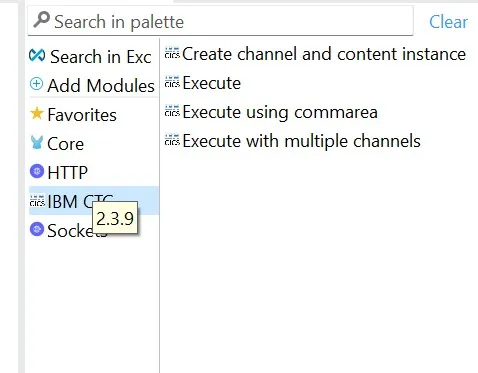Screen dimensions: 478x373
Task: Click the HTTP module globe icon
Action: [x=37, y=171]
